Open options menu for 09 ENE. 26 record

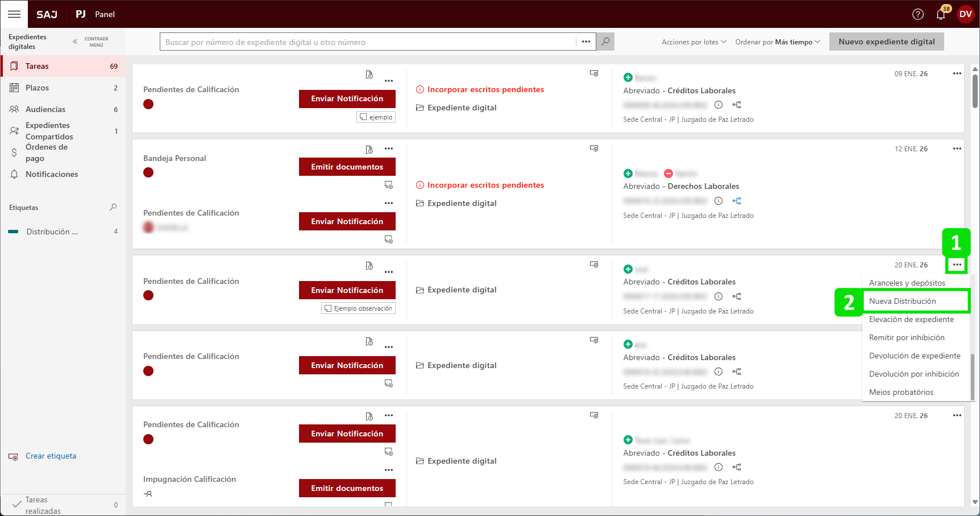tap(957, 74)
